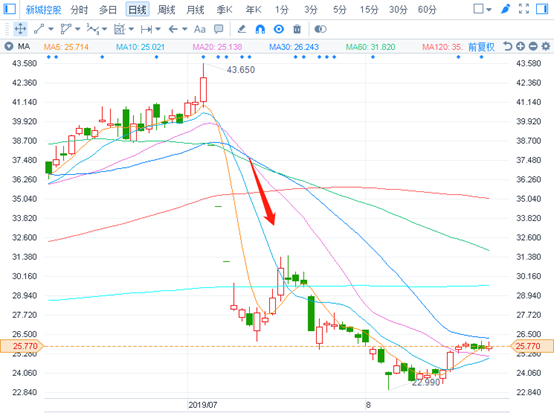Screen dimensions: 554x413
Task: Select the range measure tool
Action: pyautogui.click(x=146, y=29)
